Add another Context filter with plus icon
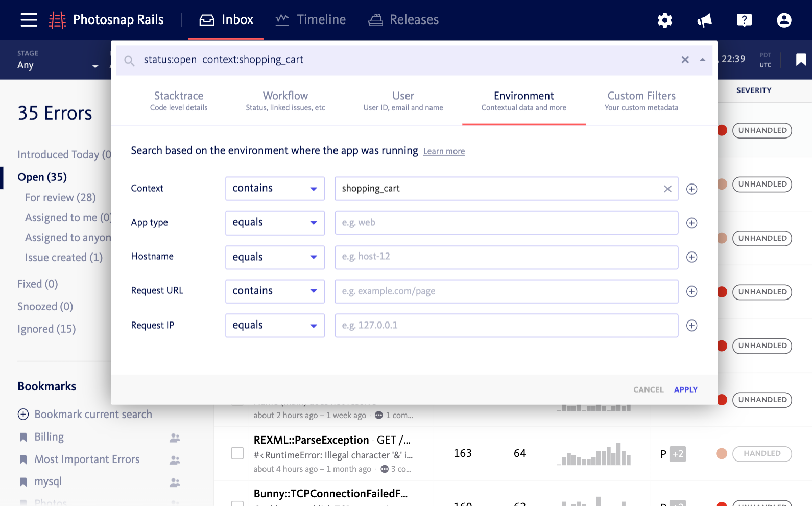This screenshot has height=506, width=812. pyautogui.click(x=691, y=189)
